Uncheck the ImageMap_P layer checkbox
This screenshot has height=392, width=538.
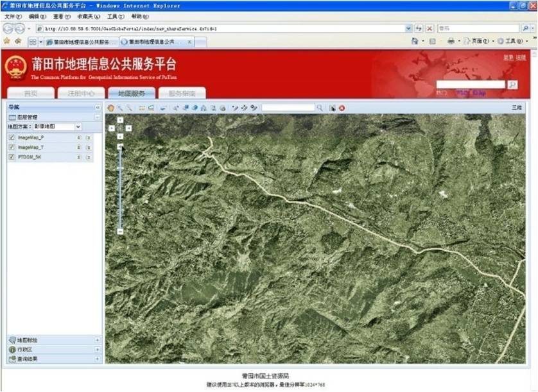pyautogui.click(x=12, y=137)
